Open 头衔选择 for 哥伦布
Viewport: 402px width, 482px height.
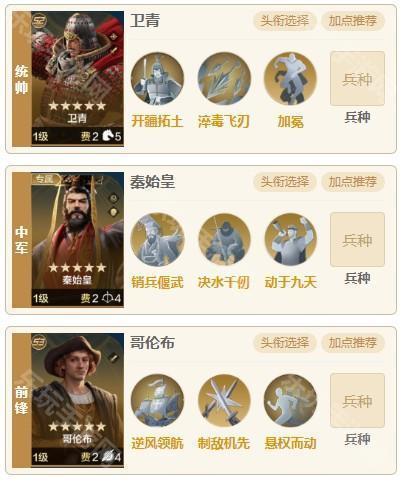pos(285,343)
